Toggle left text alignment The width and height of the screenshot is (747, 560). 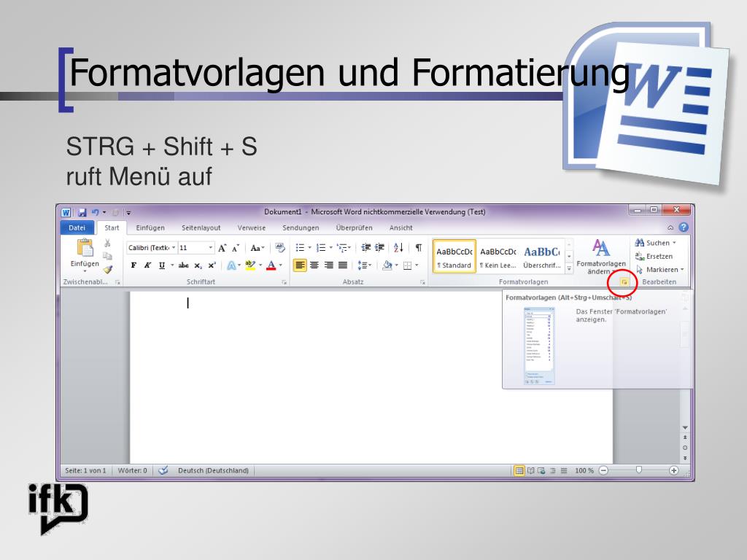tap(300, 265)
